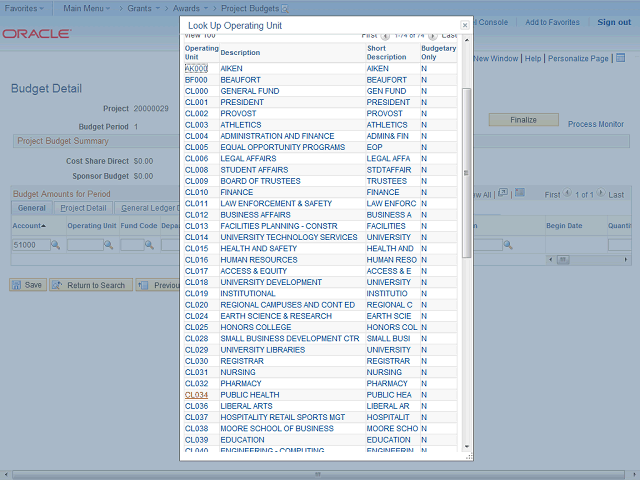This screenshot has width=640, height=480.
Task: Select operating unit CL025 Honors College
Action: 196,327
